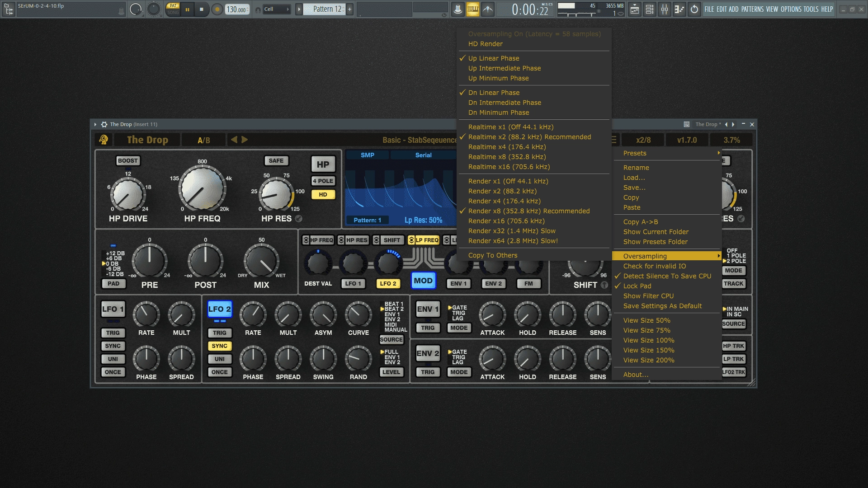The height and width of the screenshot is (488, 868).
Task: Click the HP filter type button
Action: pyautogui.click(x=323, y=164)
